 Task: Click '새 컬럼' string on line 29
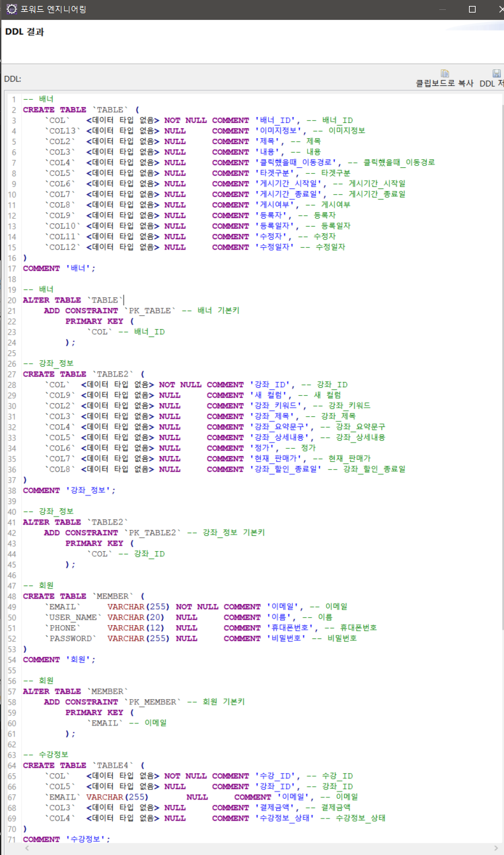coord(270,395)
